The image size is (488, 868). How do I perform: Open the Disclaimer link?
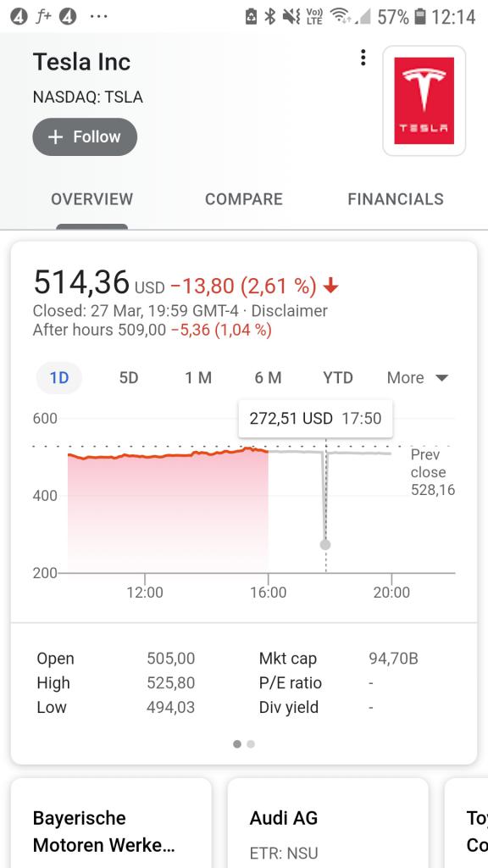[290, 310]
